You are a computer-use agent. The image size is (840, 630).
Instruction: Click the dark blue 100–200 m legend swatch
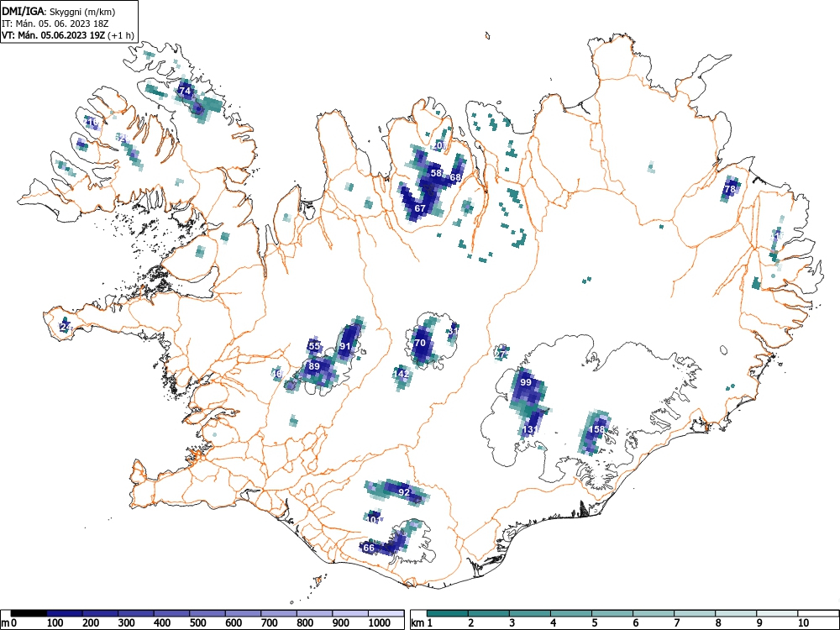[65, 613]
